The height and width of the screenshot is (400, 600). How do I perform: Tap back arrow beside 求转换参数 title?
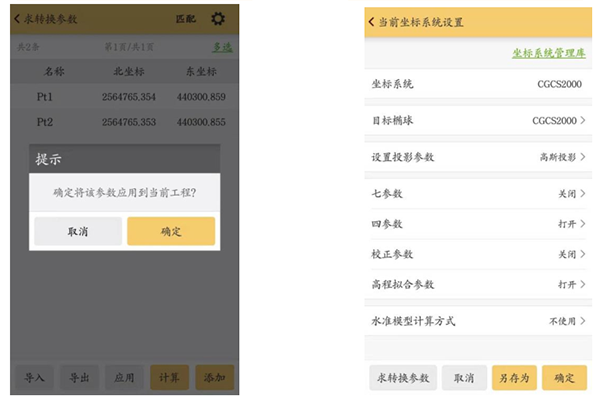18,19
